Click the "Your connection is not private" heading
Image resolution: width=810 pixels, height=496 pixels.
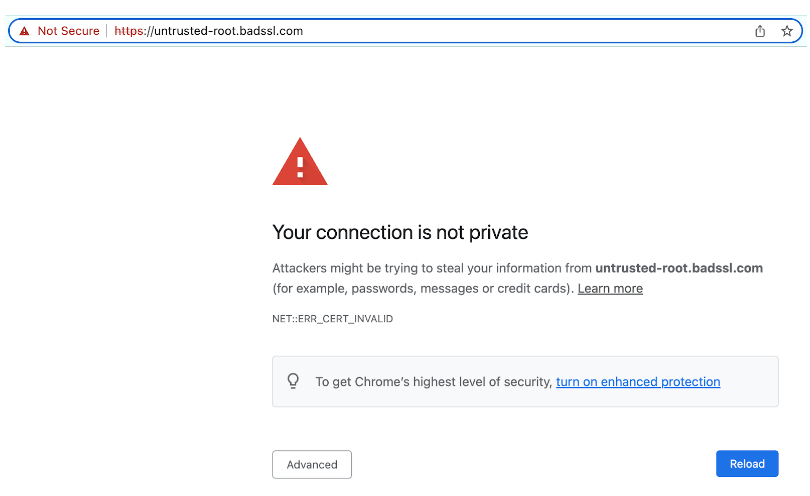coord(400,233)
